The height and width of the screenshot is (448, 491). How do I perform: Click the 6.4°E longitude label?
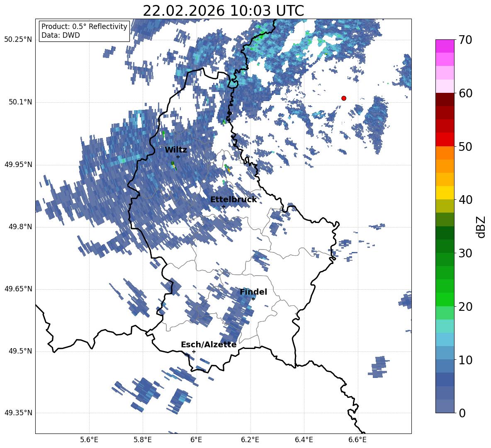(x=304, y=440)
